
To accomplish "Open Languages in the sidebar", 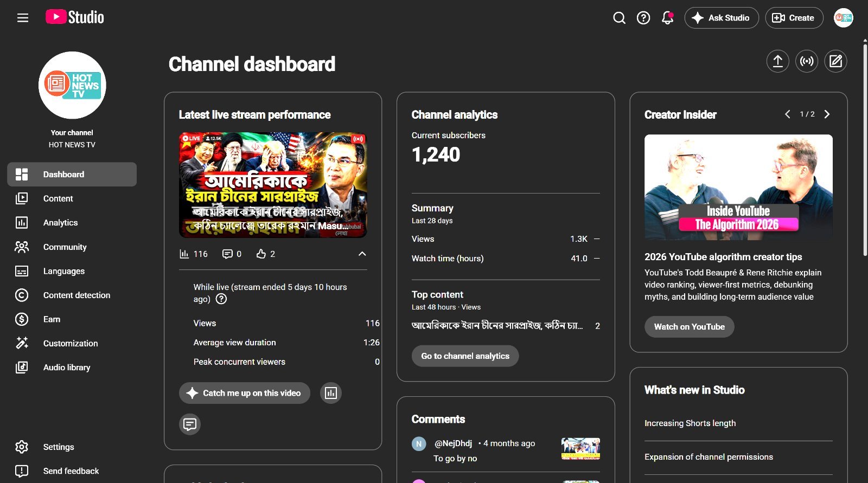I will click(72, 271).
